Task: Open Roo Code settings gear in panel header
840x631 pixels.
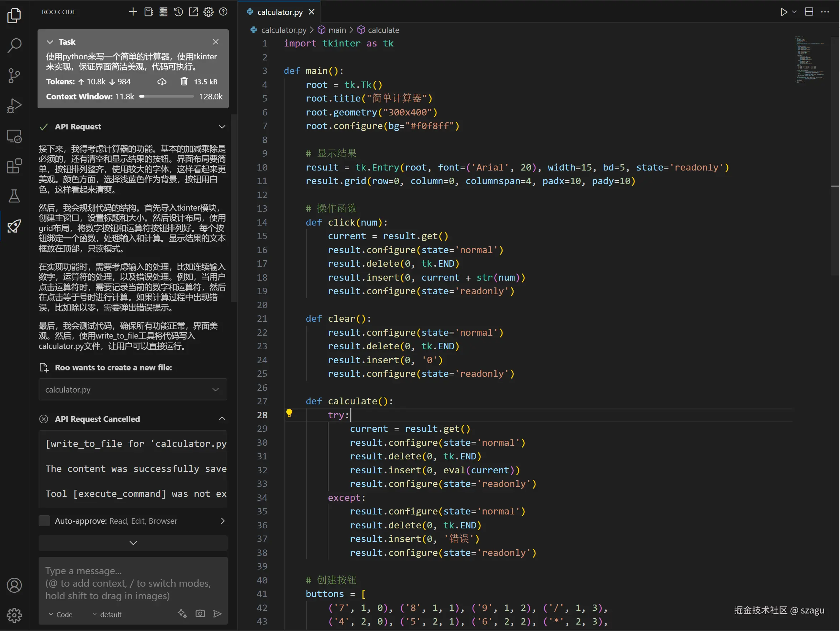Action: tap(208, 12)
